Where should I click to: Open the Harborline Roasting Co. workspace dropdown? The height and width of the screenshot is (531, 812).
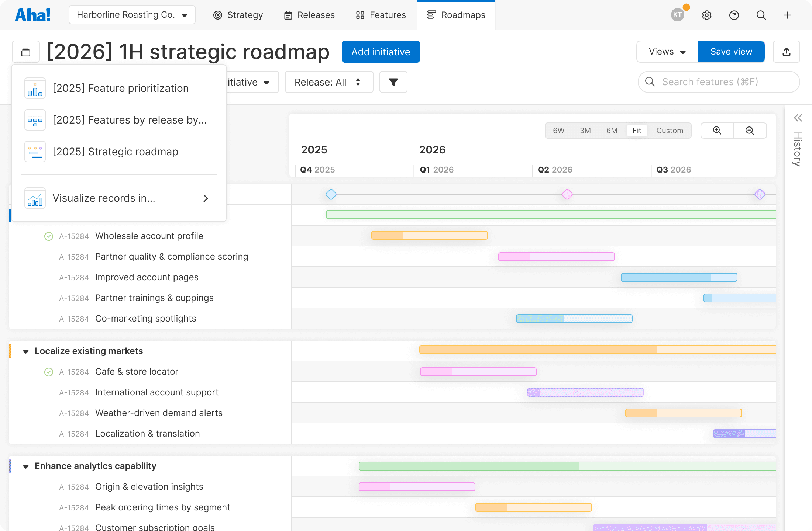(x=132, y=15)
